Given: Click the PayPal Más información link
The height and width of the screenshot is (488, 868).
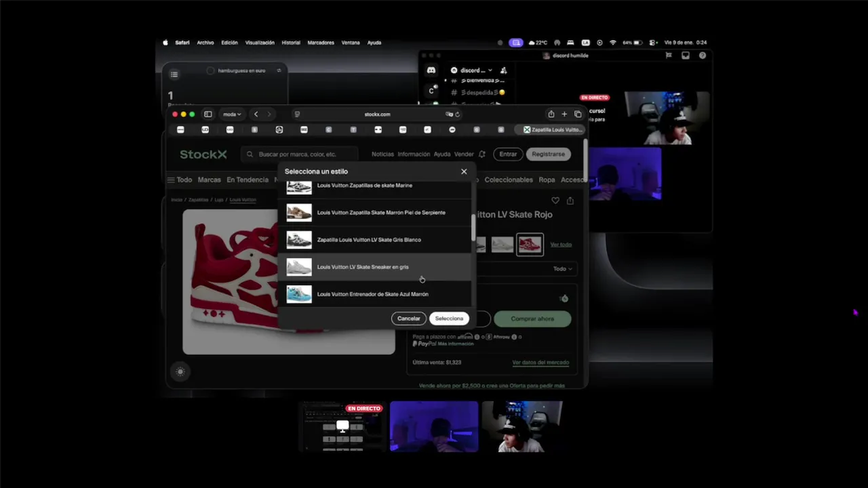Looking at the screenshot, I should (x=456, y=344).
